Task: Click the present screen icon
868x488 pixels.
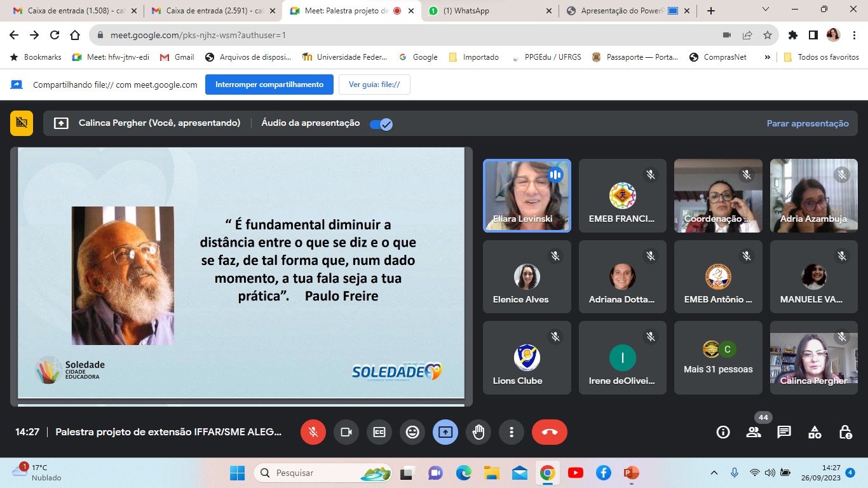Action: pos(445,432)
